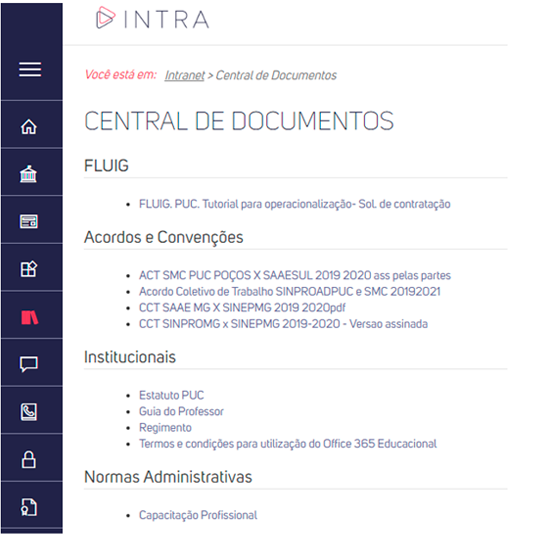Click the phone directory sidebar icon
558x543 pixels.
(x=29, y=412)
